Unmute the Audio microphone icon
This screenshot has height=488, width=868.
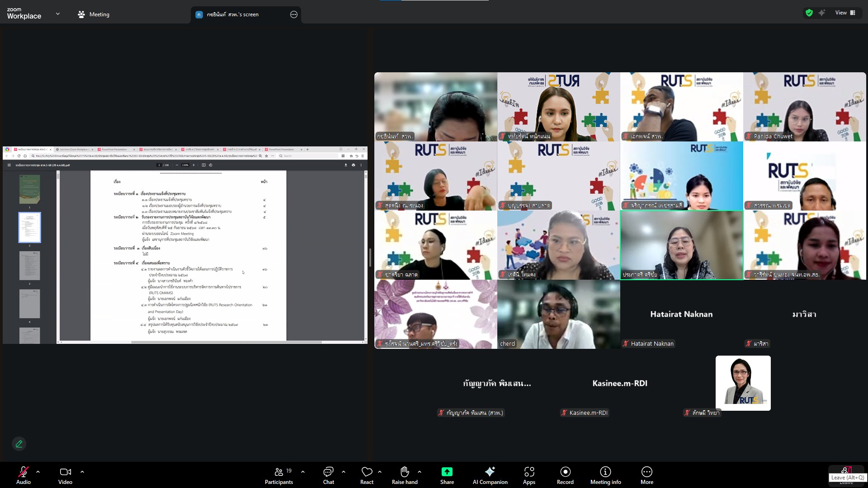[23, 472]
